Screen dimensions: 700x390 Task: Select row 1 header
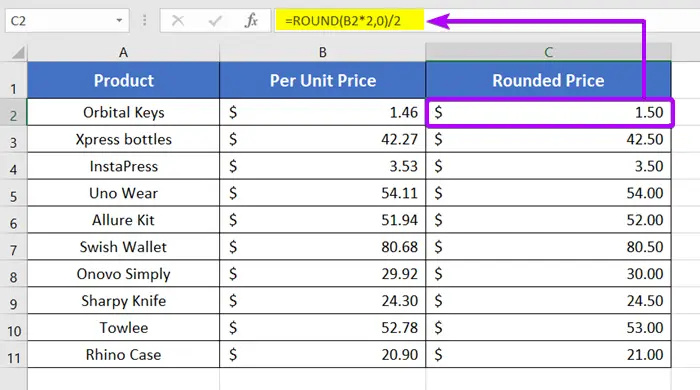click(13, 81)
